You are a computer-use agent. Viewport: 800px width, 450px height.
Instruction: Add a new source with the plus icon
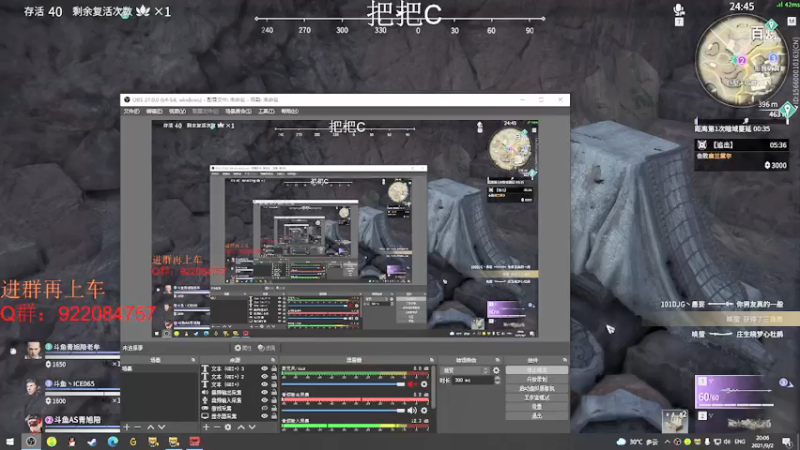click(206, 427)
